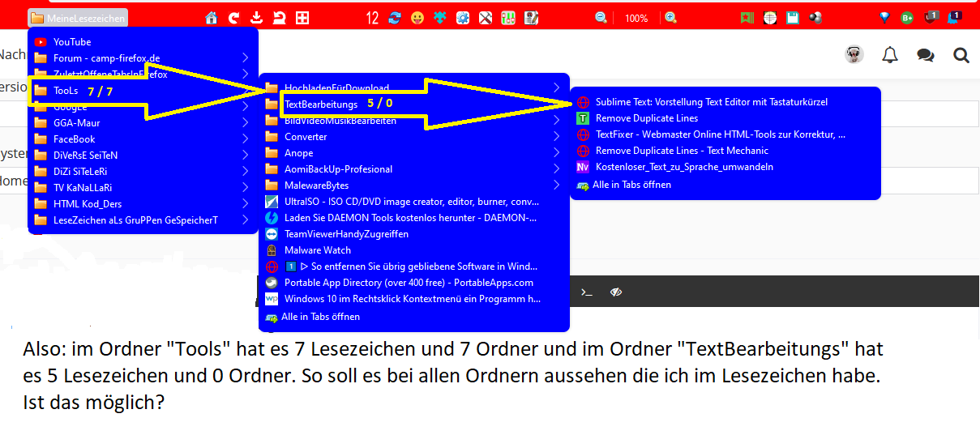Open Sublime Text Vorstellung bookmark

click(x=725, y=102)
